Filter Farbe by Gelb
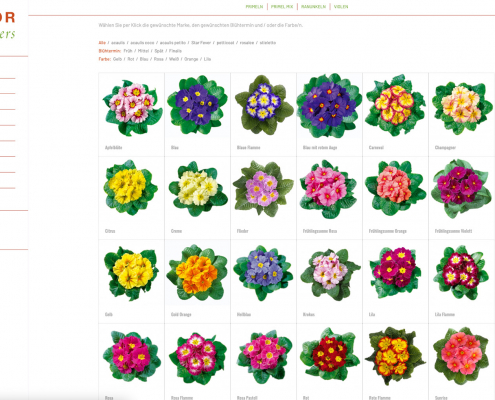This screenshot has height=400, width=495. 117,59
